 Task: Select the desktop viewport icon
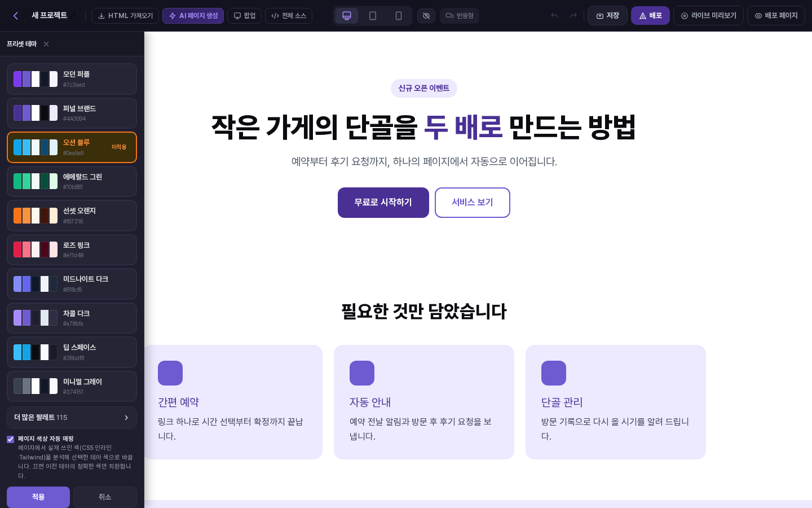click(x=347, y=16)
